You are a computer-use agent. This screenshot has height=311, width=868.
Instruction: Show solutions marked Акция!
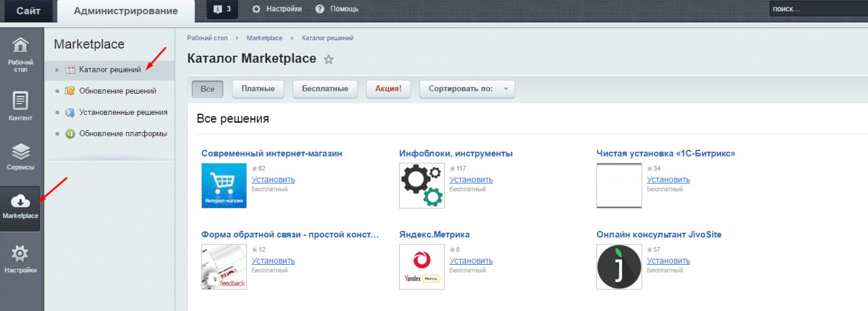click(388, 89)
